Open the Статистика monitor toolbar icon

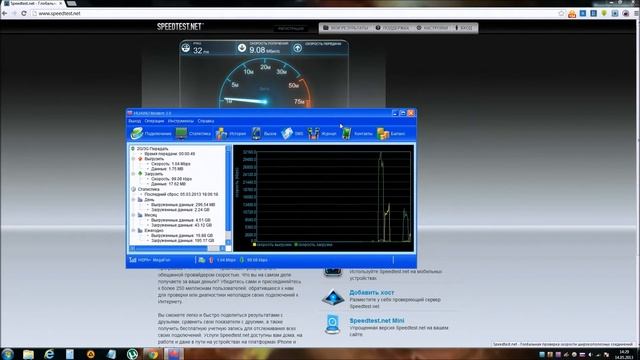tap(181, 133)
